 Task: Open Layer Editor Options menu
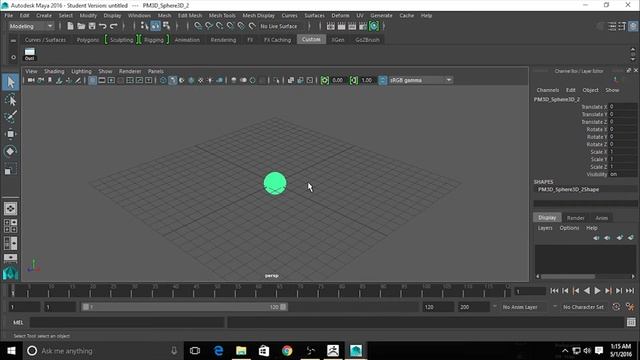pos(569,228)
